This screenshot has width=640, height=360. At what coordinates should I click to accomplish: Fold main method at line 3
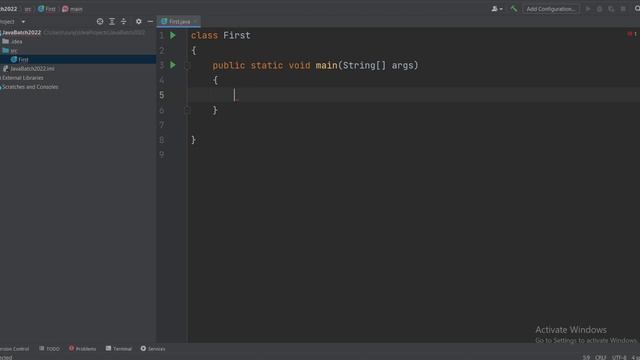187,65
